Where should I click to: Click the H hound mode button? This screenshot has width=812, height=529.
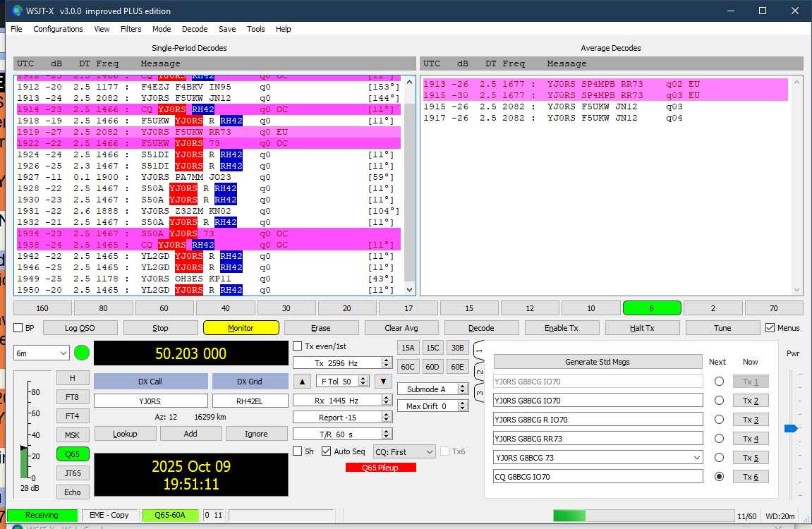click(x=72, y=378)
